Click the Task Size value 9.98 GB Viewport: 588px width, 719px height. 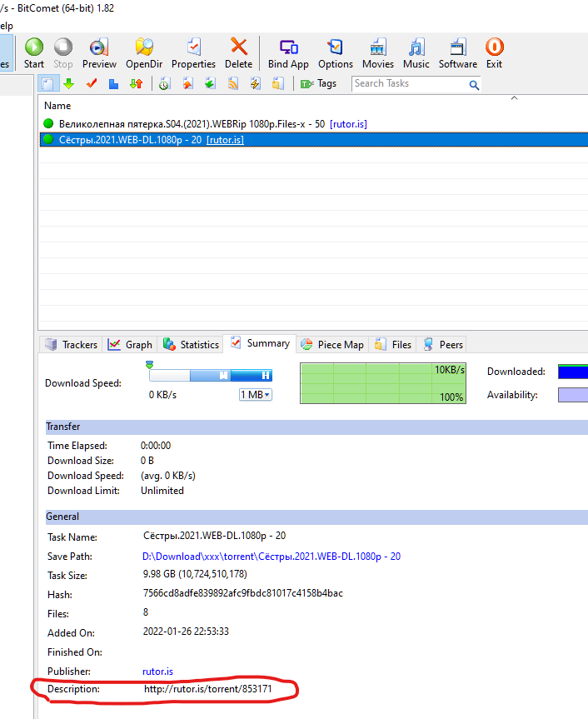click(x=195, y=574)
